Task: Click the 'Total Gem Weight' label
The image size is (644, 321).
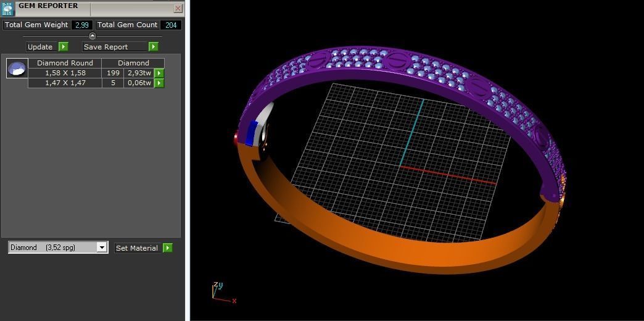Action: (36, 25)
